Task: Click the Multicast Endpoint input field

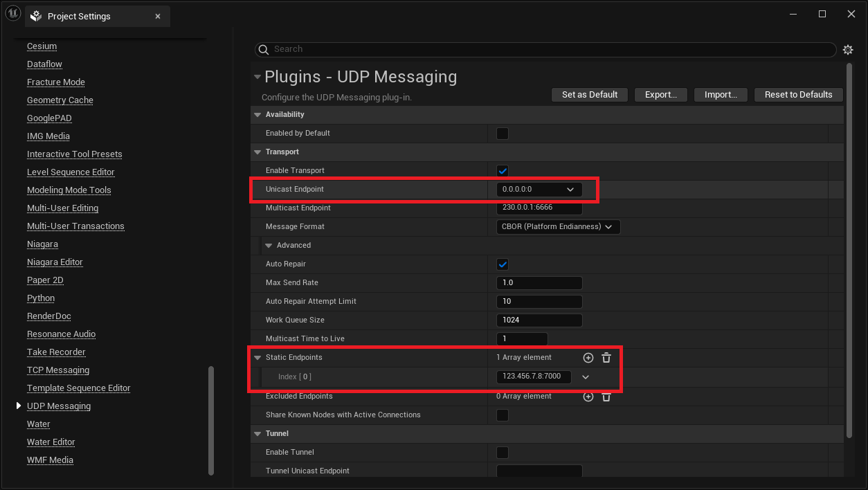Action: 539,207
